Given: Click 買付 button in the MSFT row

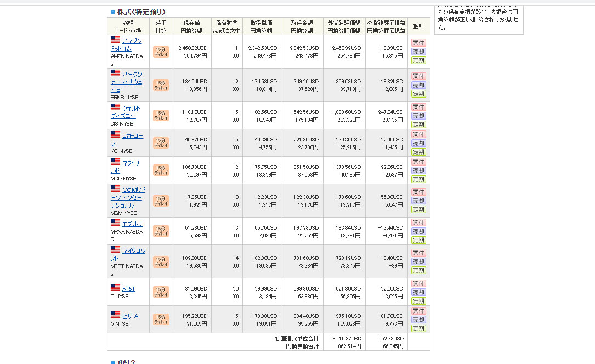Looking at the screenshot, I should [x=418, y=253].
